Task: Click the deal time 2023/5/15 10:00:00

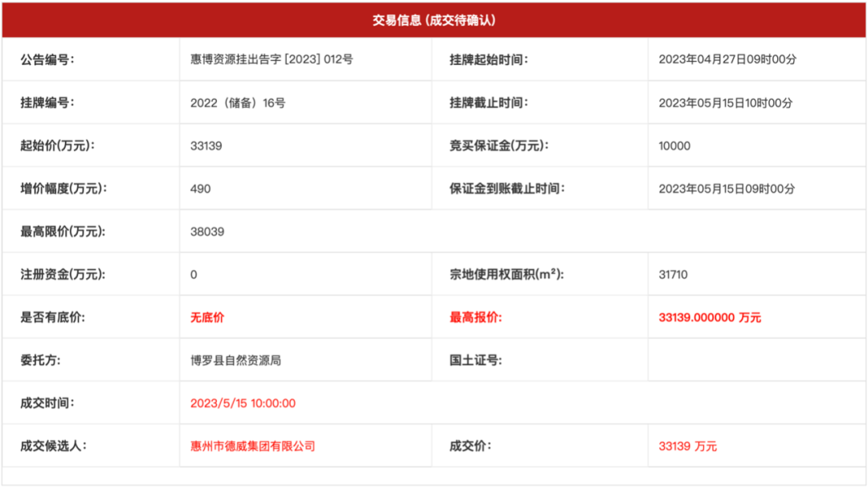Action: coord(243,403)
